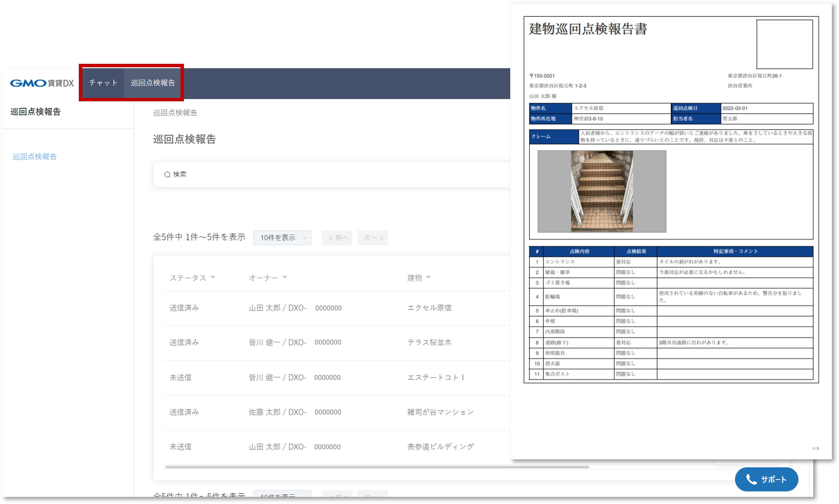The image size is (839, 504).
Task: Click the phone icon in サポート button
Action: coord(751,479)
